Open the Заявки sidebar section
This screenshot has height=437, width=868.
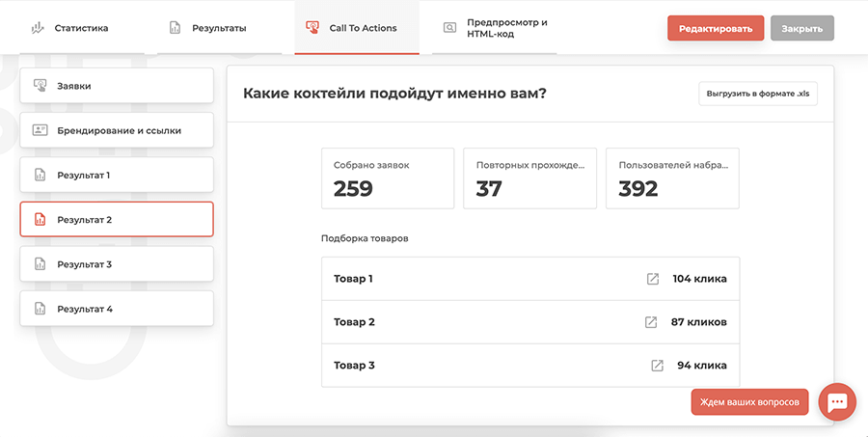(117, 86)
